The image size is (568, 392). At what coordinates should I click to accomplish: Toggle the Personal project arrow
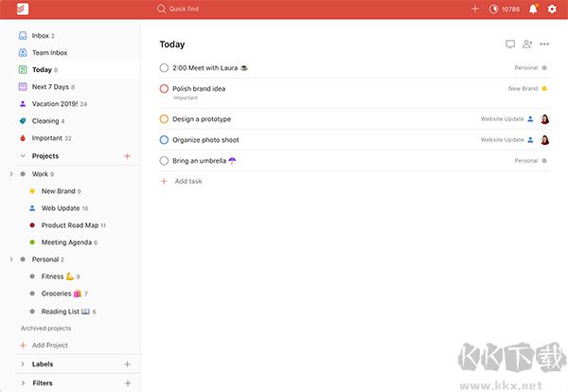pos(11,259)
